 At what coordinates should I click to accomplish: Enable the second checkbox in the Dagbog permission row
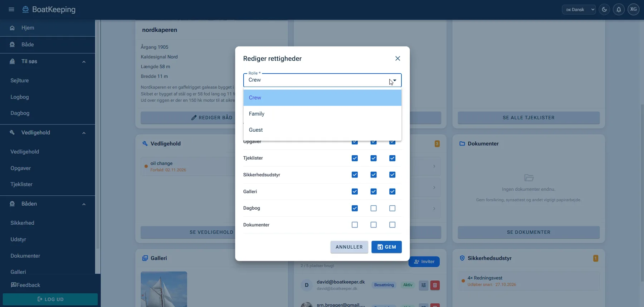374,208
